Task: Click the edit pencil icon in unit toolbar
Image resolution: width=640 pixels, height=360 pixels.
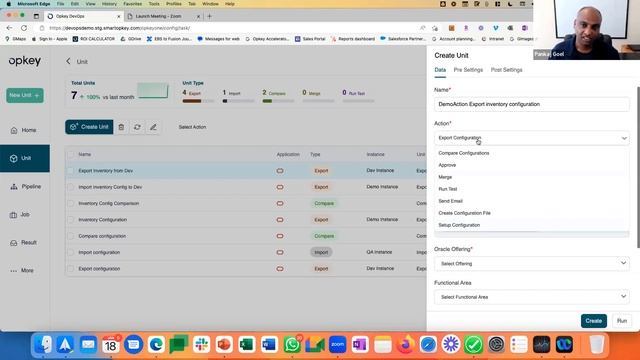Action: tap(153, 127)
